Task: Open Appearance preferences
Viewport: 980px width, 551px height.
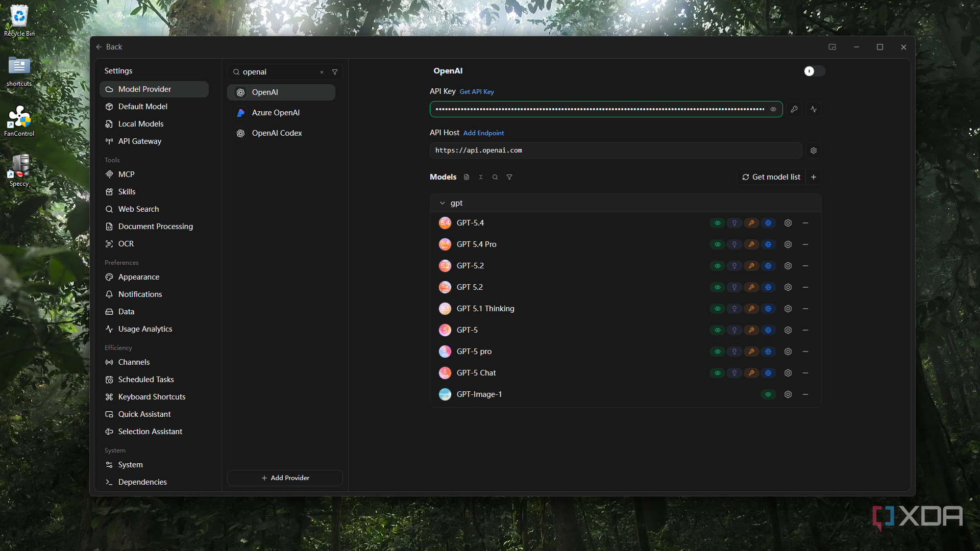Action: click(x=154, y=277)
